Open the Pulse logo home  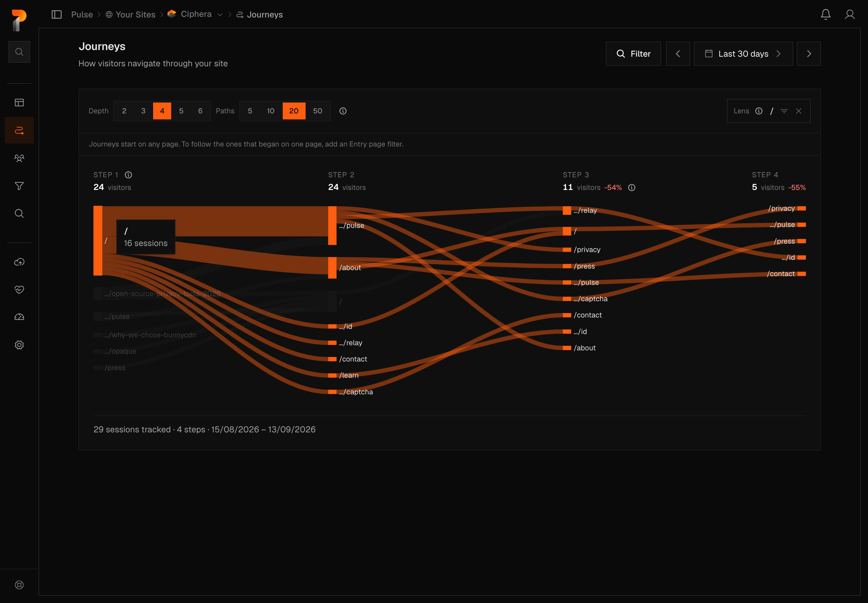19,21
